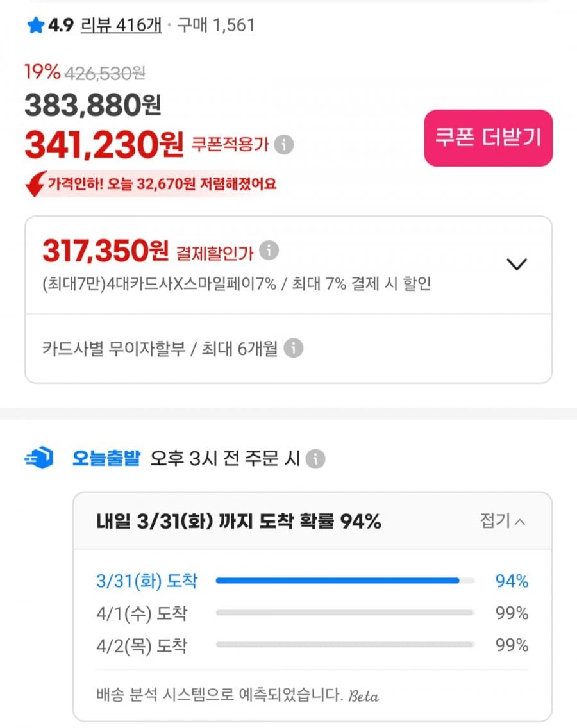
Task: Click the 3/31 blue progress bar
Action: pos(337,581)
